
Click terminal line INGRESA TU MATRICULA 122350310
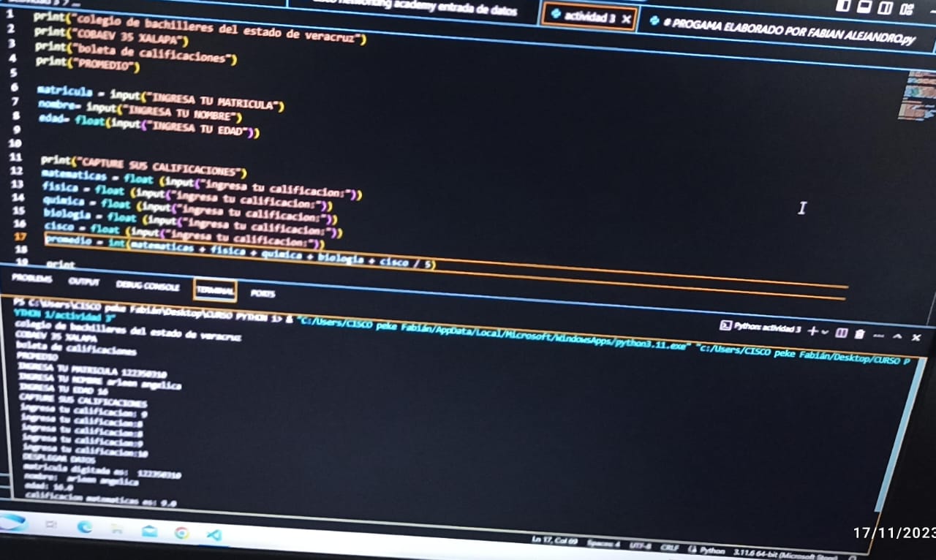coord(92,370)
